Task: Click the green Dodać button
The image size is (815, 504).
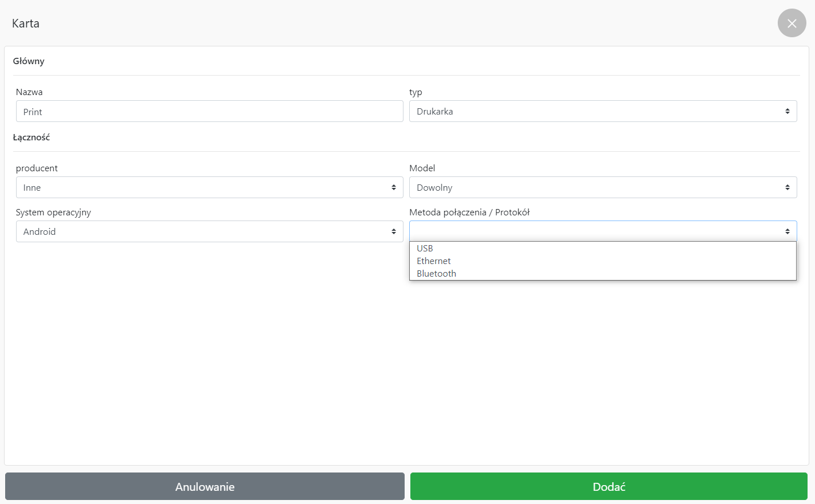Action: pyautogui.click(x=609, y=487)
